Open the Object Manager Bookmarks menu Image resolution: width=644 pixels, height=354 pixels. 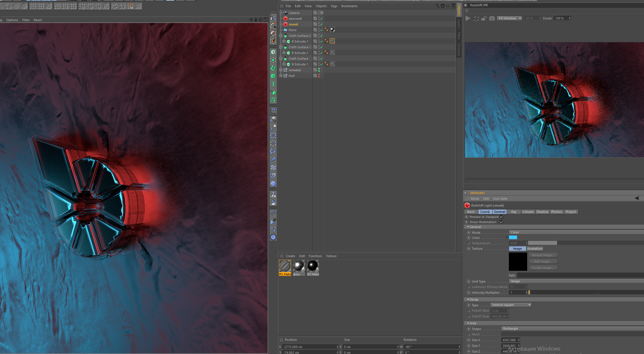tap(349, 6)
